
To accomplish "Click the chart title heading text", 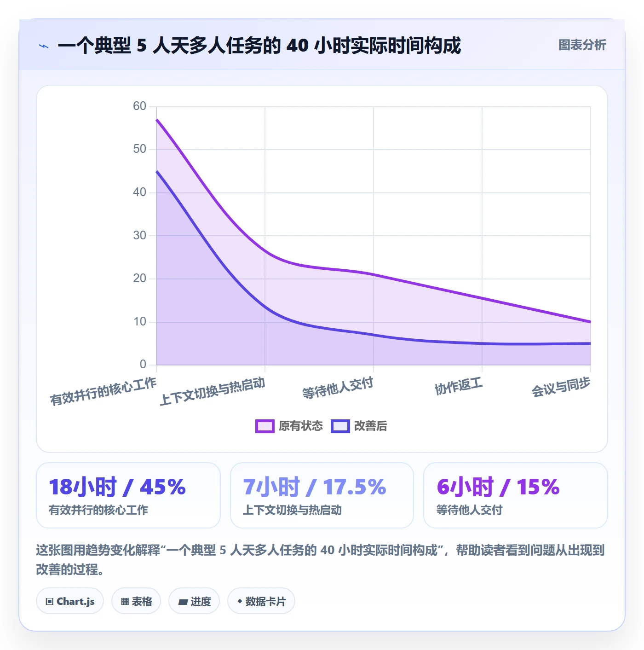I will point(259,46).
